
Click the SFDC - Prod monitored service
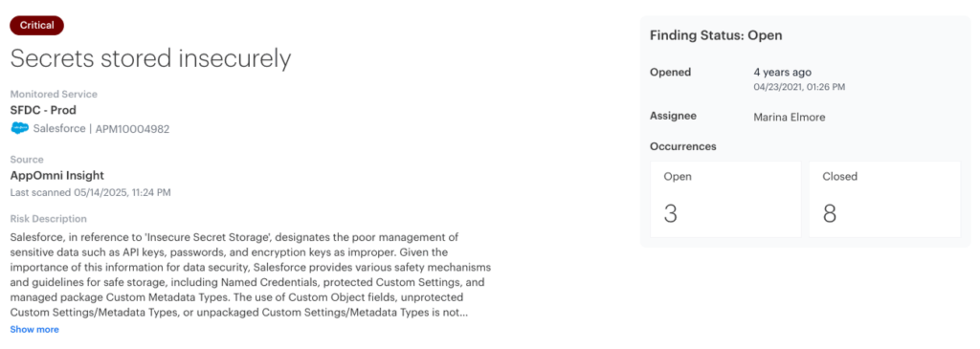(43, 110)
